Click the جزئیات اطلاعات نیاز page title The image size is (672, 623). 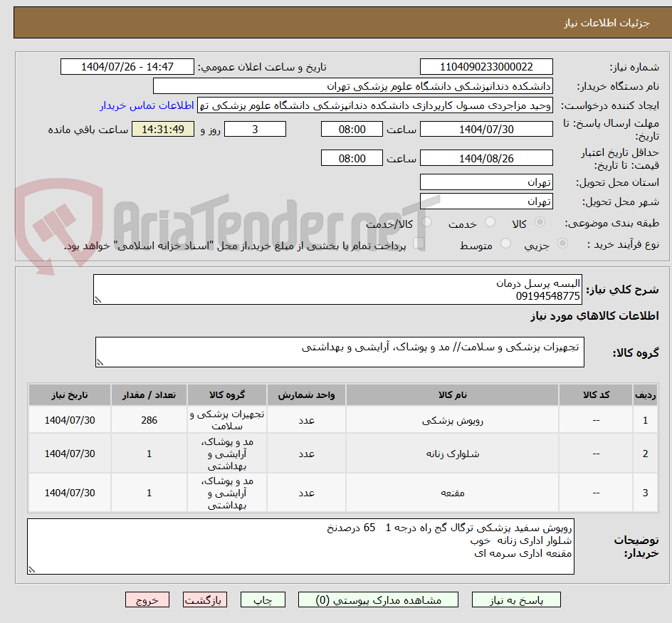[x=606, y=23]
